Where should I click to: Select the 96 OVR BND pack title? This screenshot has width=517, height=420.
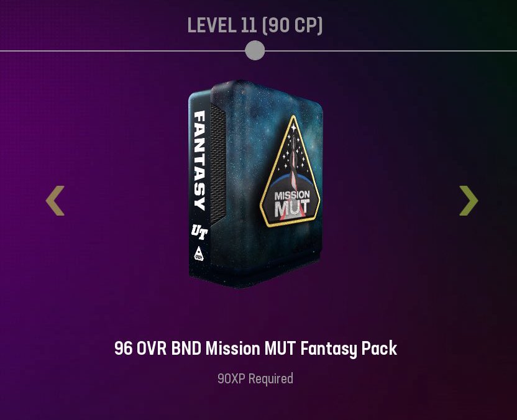[255, 348]
